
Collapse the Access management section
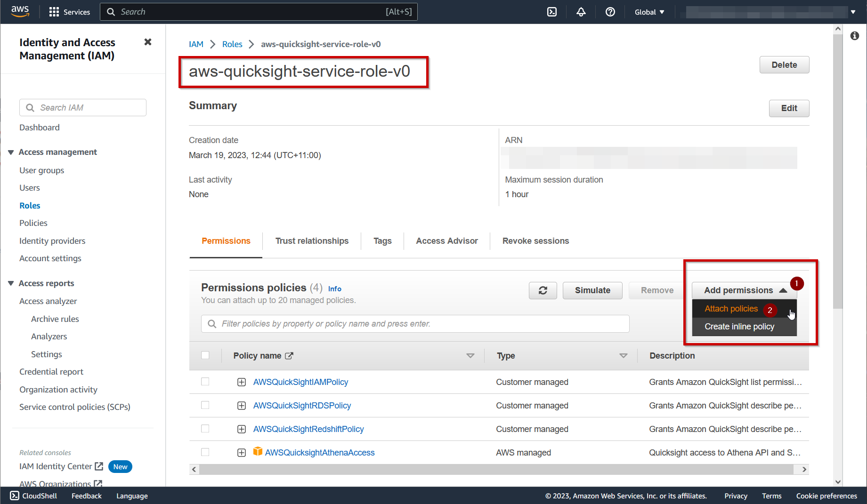point(11,152)
